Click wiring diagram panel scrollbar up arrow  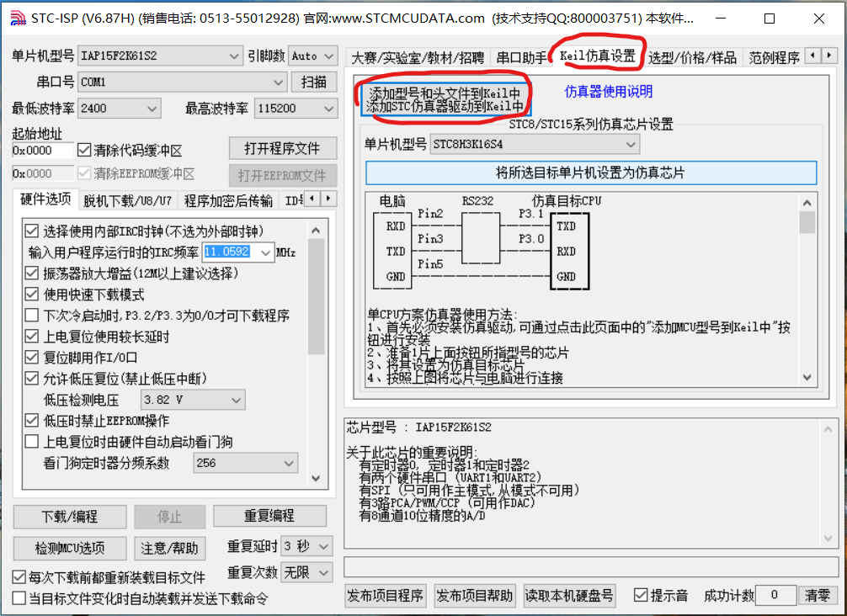pyautogui.click(x=807, y=203)
